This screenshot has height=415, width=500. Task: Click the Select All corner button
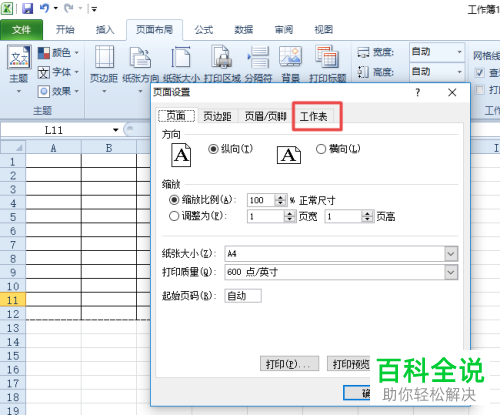click(x=13, y=147)
